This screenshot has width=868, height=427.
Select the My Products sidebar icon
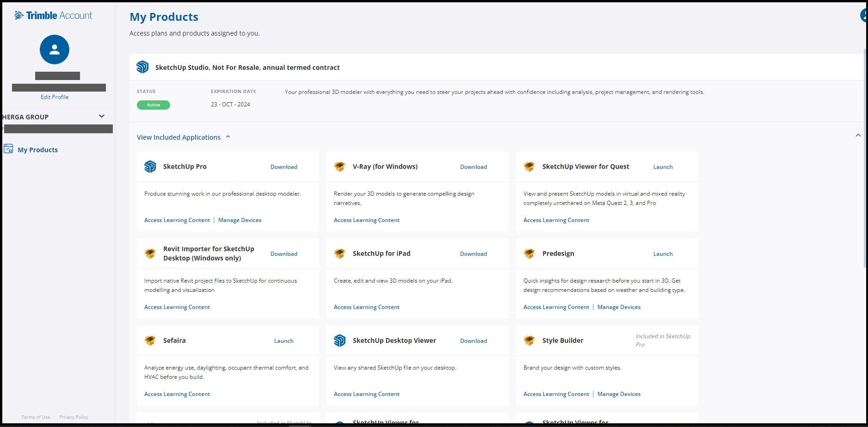tap(8, 149)
